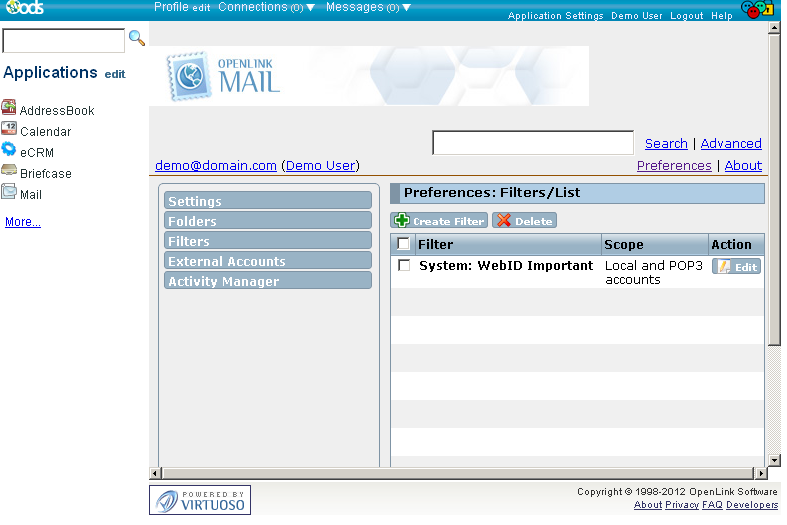Click the Advanced search link
The height and width of the screenshot is (525, 787).
tap(731, 144)
